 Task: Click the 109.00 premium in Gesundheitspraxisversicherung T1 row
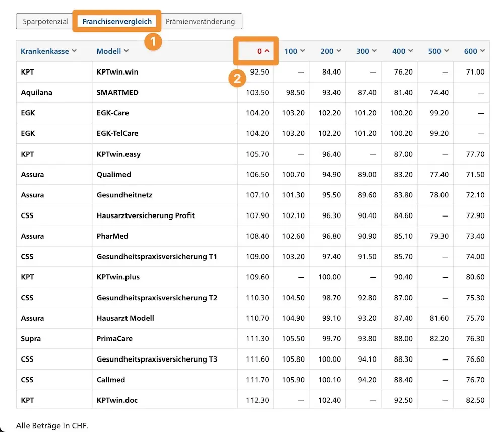tap(258, 257)
